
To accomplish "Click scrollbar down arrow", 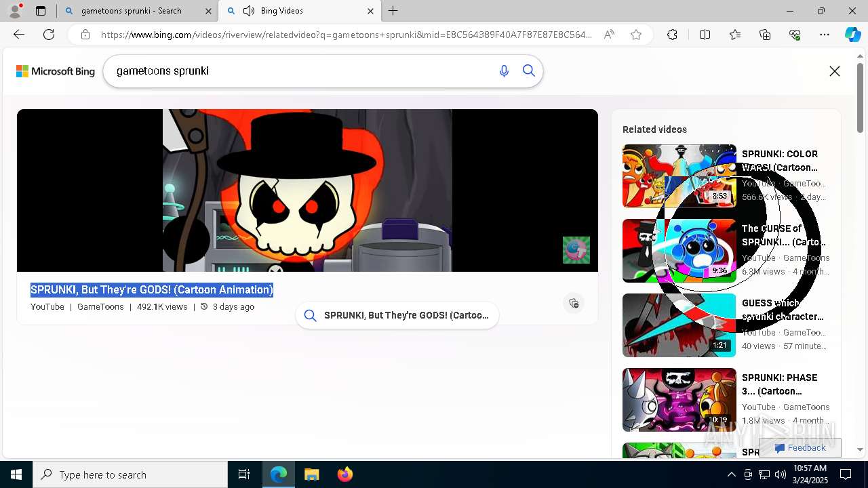I will point(861,449).
